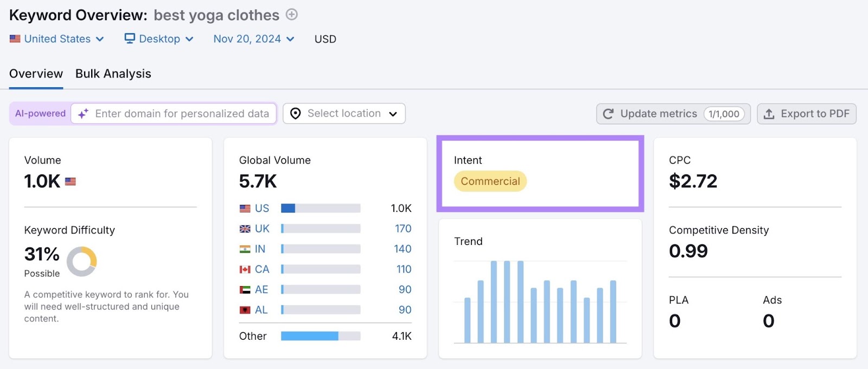Screen dimensions: 868x369
Task: Click the 1.0K Volume value
Action: [x=42, y=182]
